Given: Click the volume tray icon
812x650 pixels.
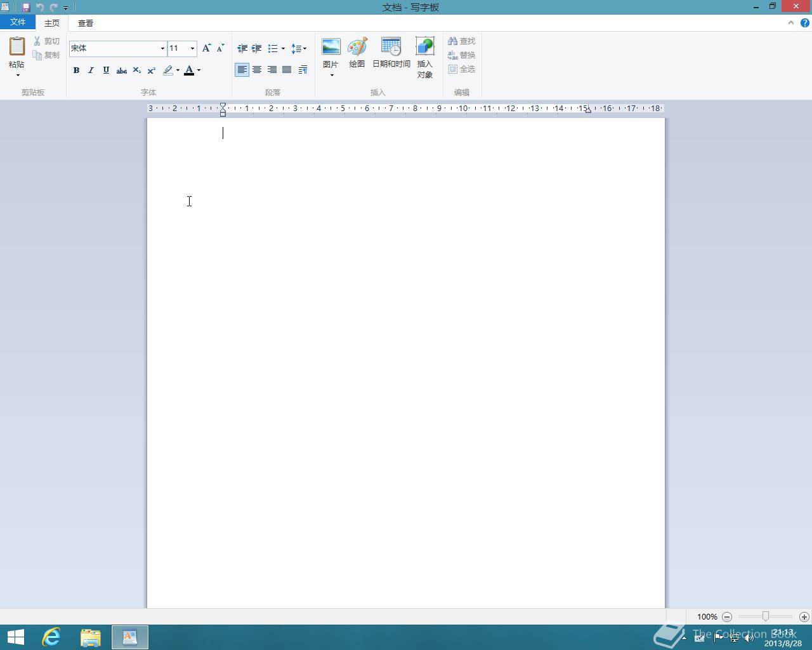Looking at the screenshot, I should tap(749, 638).
